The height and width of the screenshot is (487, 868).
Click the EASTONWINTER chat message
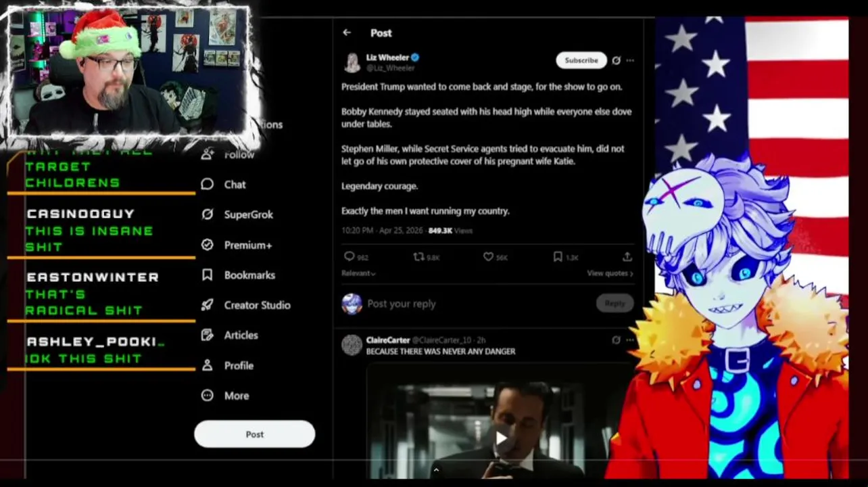pos(101,294)
